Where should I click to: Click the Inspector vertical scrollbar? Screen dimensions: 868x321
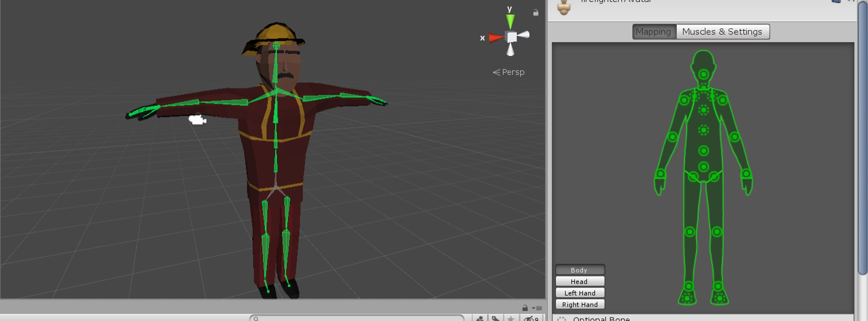click(x=863, y=137)
